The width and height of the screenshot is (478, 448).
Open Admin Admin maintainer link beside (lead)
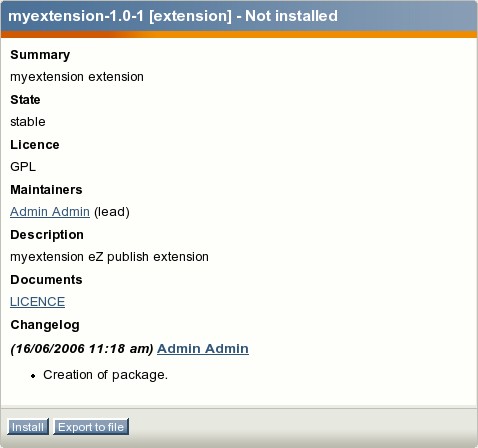point(50,212)
